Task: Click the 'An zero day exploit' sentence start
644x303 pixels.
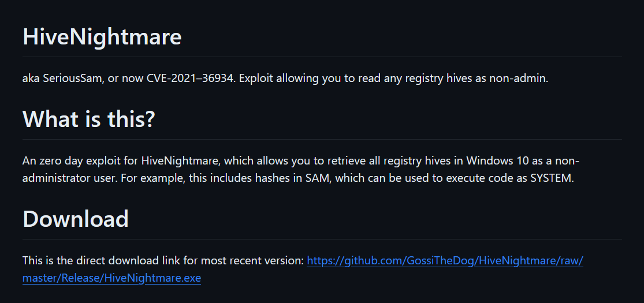Action: (70, 160)
